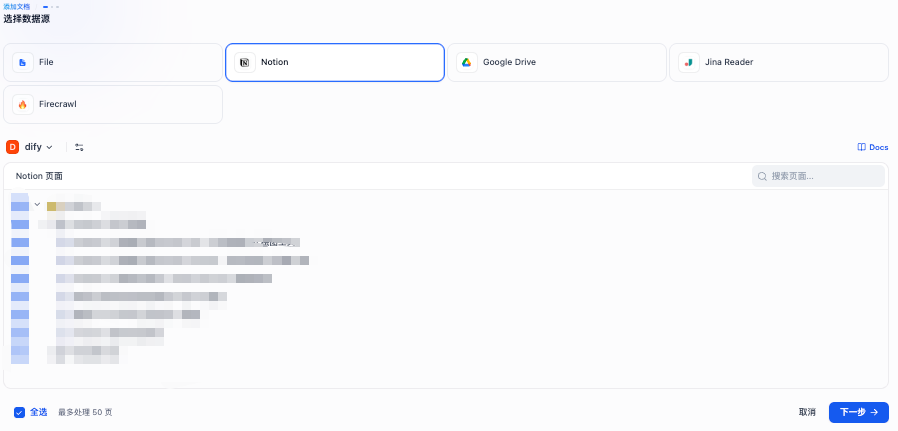
Task: Select Jina Reader as data source
Action: tap(779, 62)
